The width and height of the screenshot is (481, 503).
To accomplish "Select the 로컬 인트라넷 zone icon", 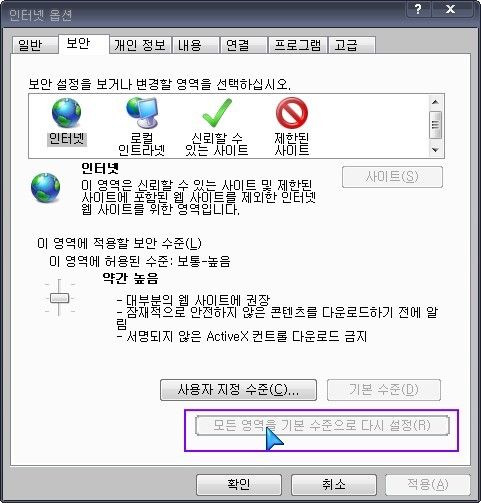I will coord(142,113).
